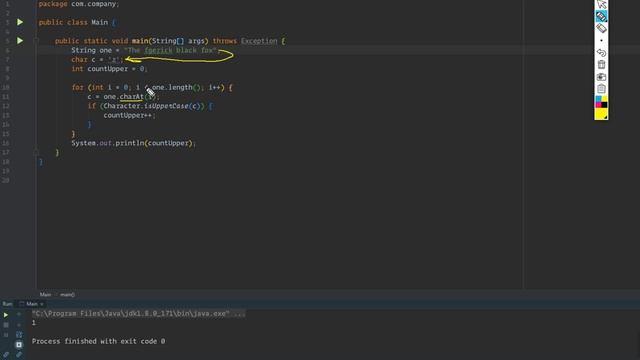Click the Run panel label
This screenshot has width=640, height=360.
7,304
